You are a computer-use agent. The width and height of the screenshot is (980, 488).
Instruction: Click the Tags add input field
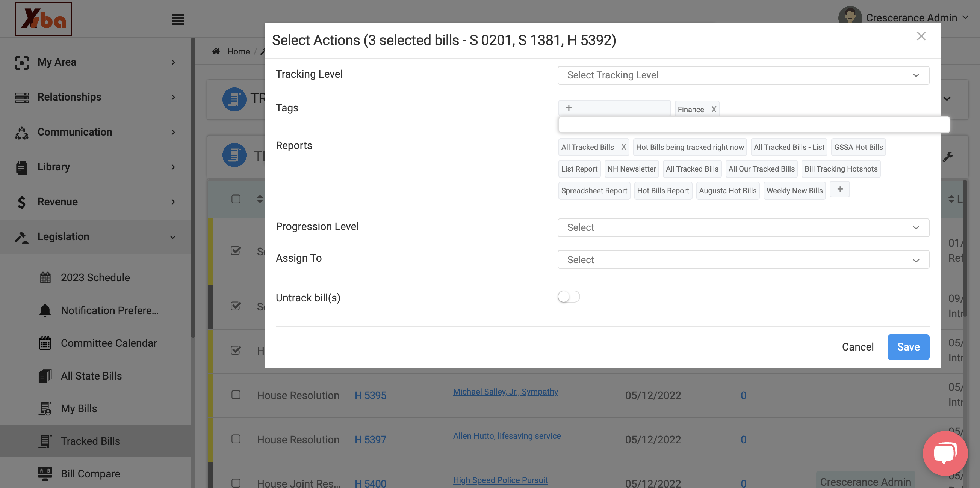coord(614,108)
